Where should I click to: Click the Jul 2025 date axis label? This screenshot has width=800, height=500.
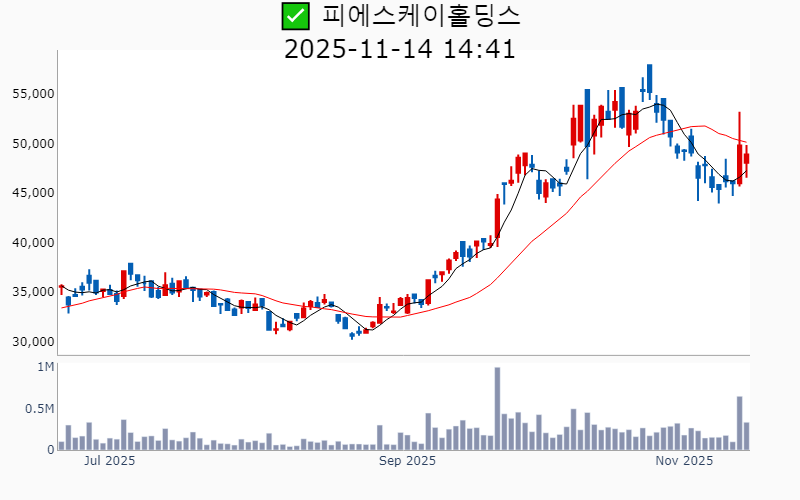coord(110,462)
